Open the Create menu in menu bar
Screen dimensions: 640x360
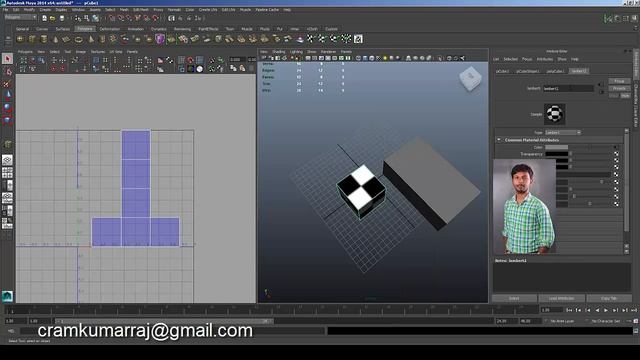45,9
